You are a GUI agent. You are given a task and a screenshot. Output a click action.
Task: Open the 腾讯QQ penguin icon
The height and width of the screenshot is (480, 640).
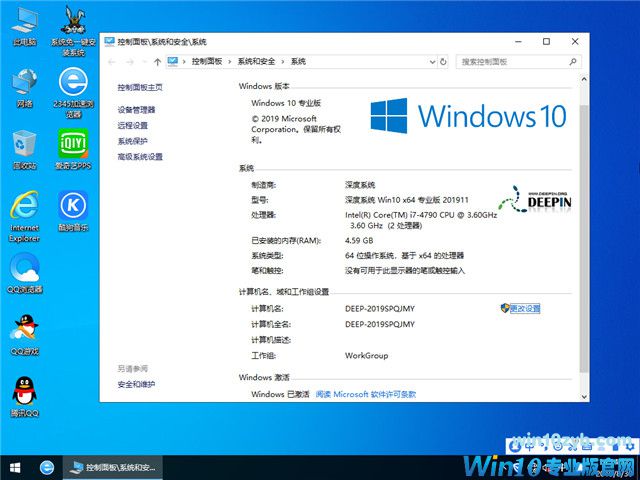tap(24, 397)
